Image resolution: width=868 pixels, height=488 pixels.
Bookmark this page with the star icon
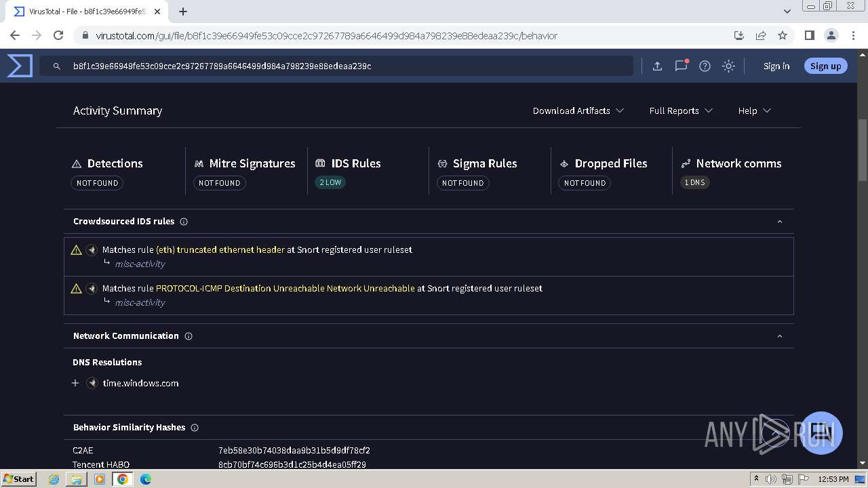click(783, 35)
